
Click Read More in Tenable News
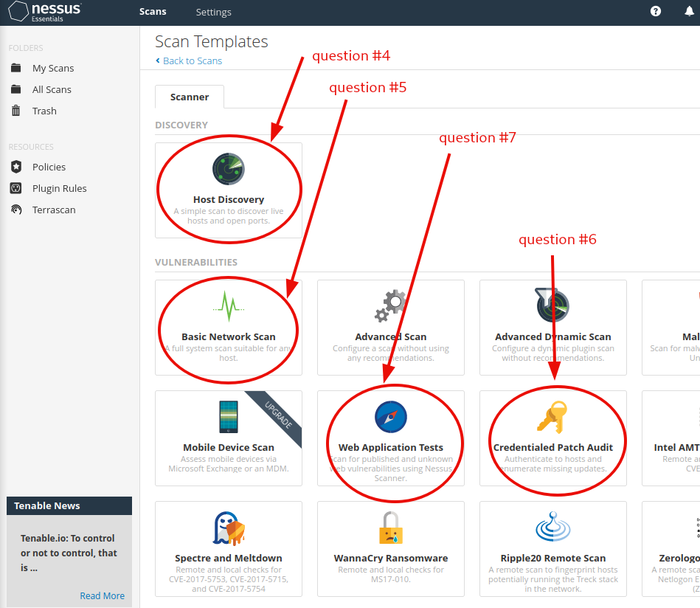[x=102, y=595]
